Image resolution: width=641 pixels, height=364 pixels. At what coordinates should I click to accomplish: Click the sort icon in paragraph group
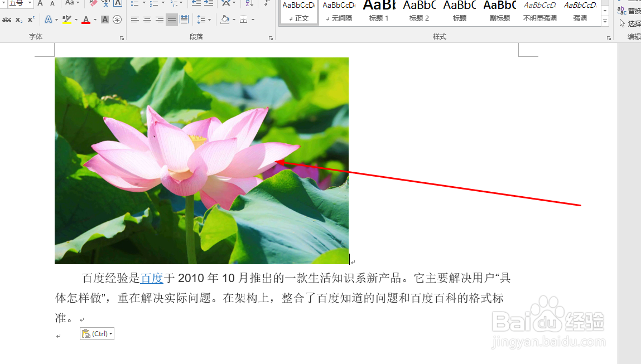click(x=248, y=4)
